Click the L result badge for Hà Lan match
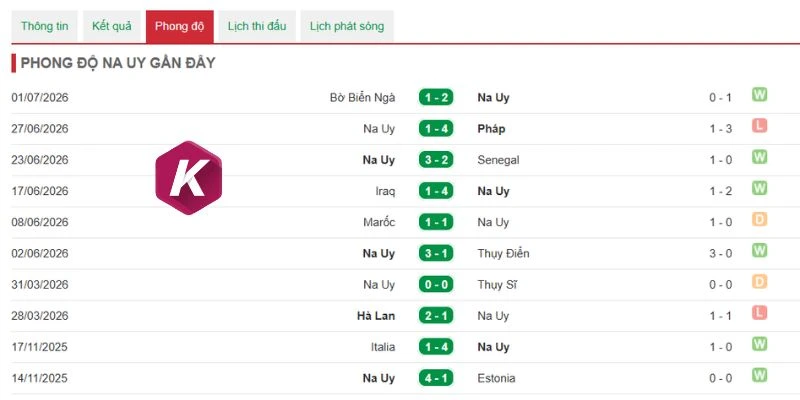 tap(759, 313)
